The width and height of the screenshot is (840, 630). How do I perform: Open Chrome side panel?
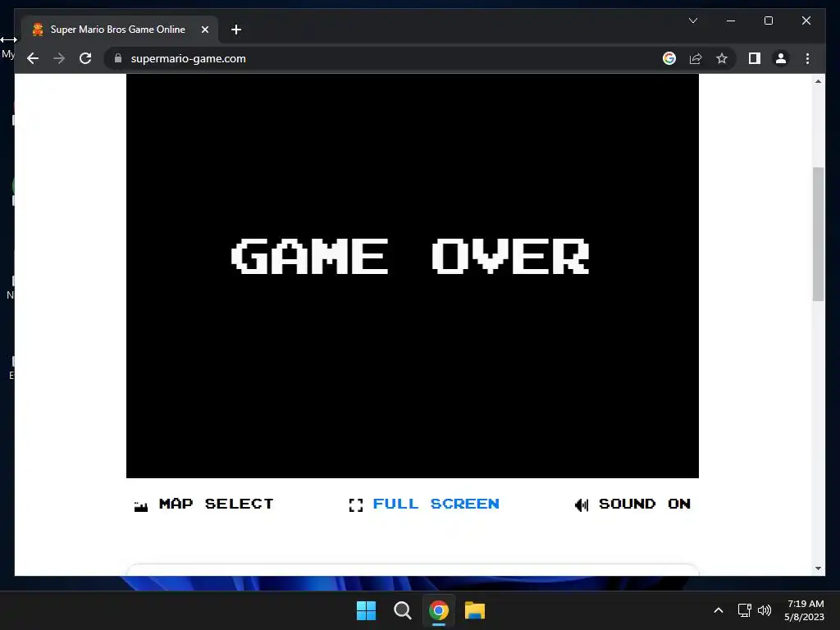pos(755,58)
